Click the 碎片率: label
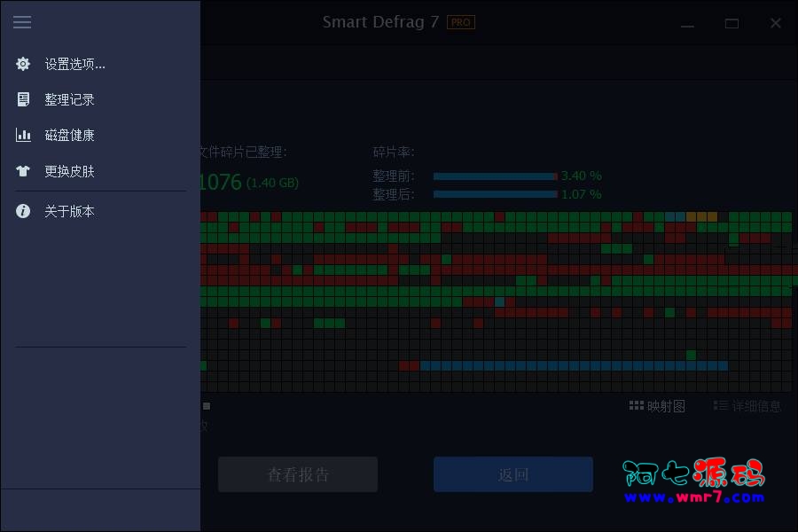This screenshot has width=798, height=532. coord(394,152)
